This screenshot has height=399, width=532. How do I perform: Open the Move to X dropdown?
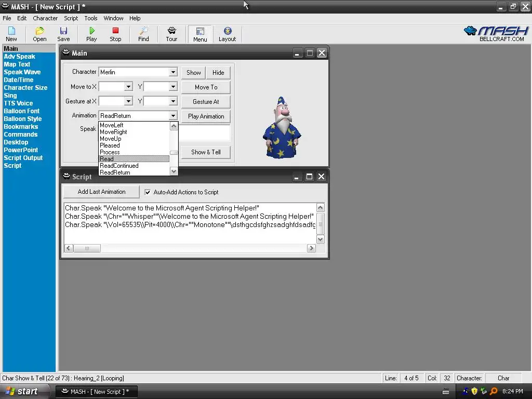coord(128,87)
